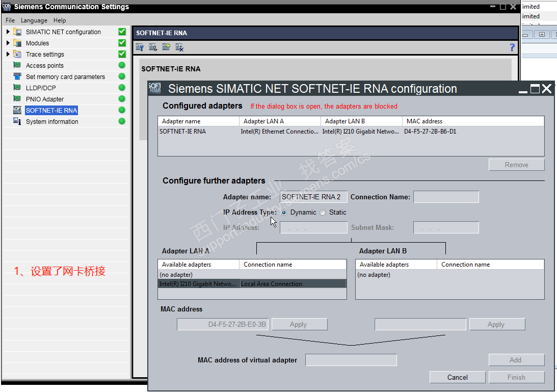The height and width of the screenshot is (392, 557).
Task: Click D4-F5-27-2B-B6-D1 MAC address cell
Action: tap(430, 132)
